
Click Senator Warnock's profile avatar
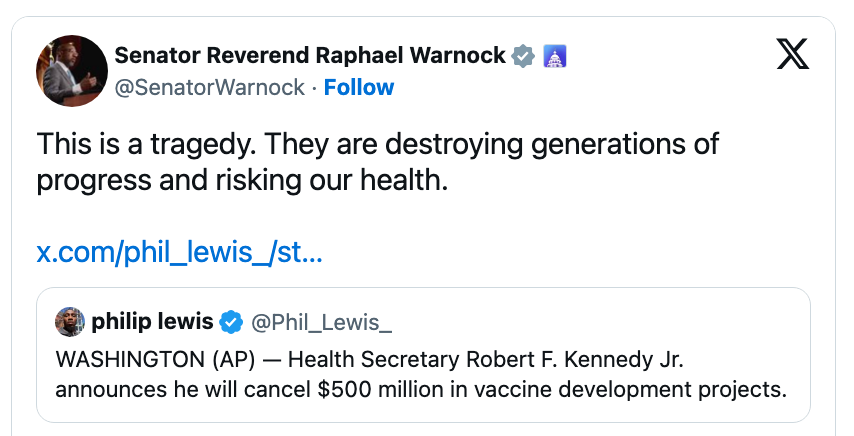72,71
